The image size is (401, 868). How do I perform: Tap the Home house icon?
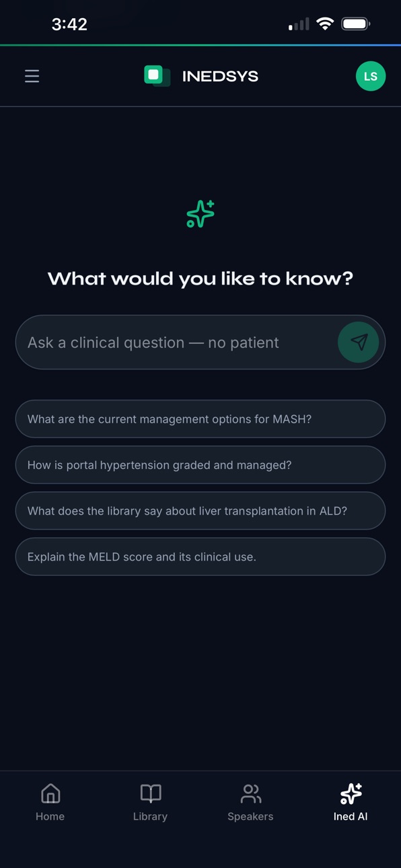click(50, 794)
